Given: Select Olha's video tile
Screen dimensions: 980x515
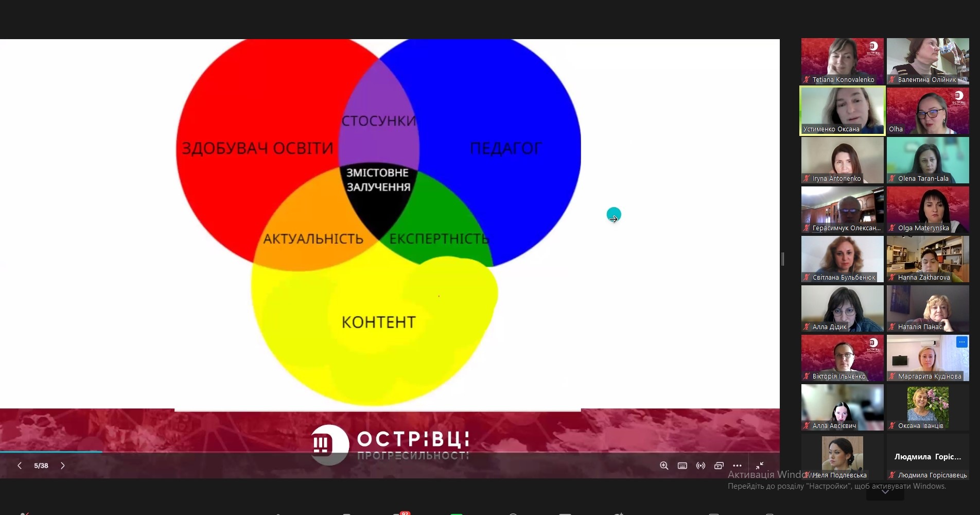Looking at the screenshot, I should 928,111.
